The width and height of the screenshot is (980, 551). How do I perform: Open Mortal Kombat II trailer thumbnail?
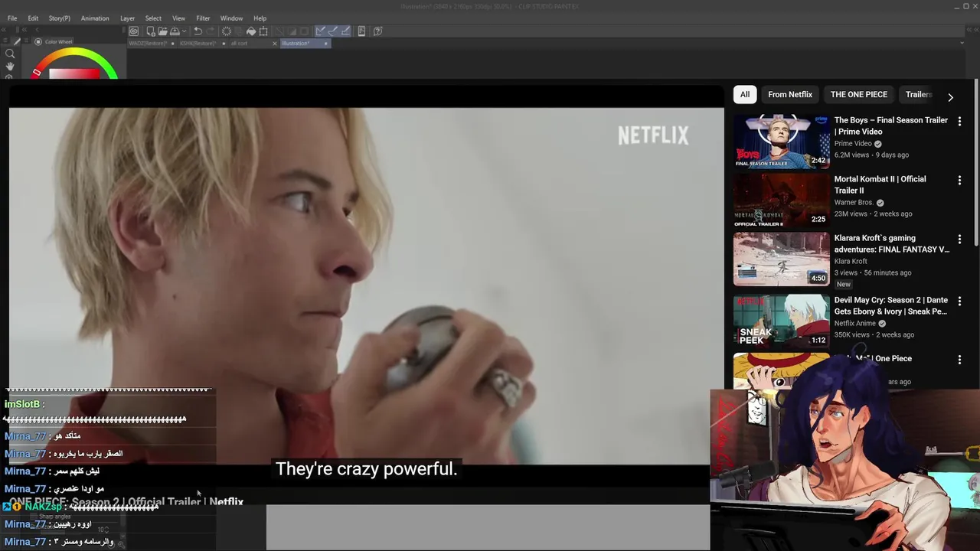coord(781,201)
